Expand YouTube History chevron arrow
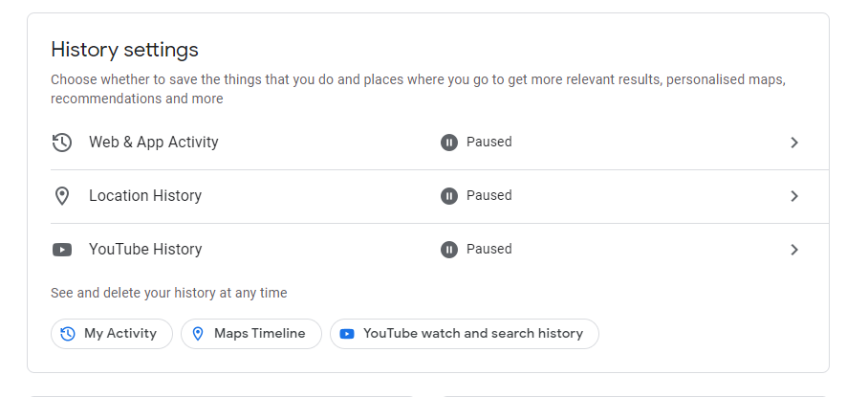Viewport: 868px width, 397px height. coord(793,250)
